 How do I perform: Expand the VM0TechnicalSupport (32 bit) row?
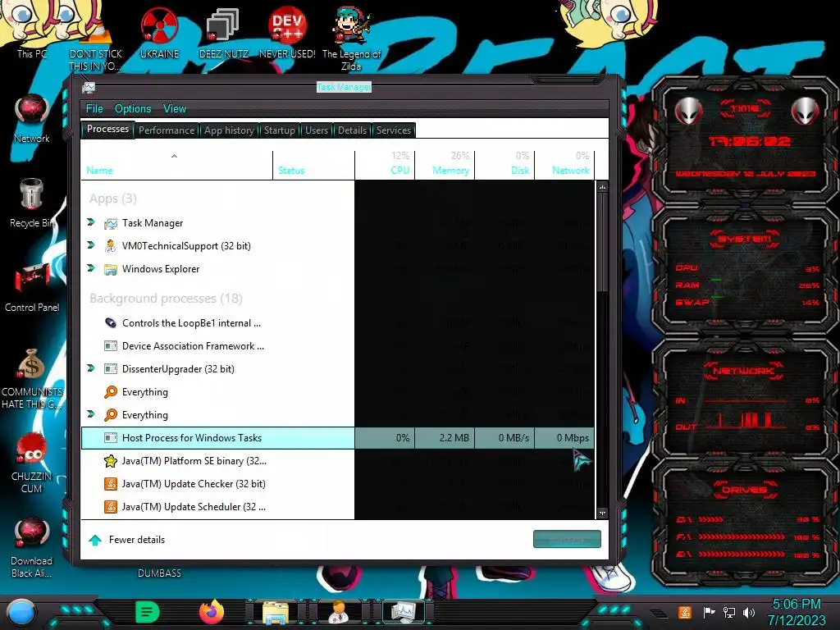[91, 245]
